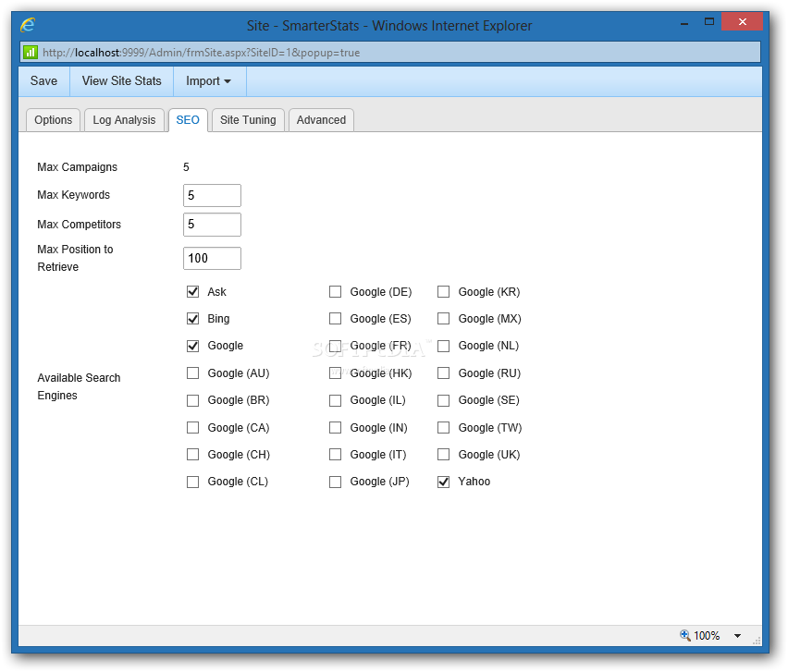Image resolution: width=788 pixels, height=672 pixels.
Task: Switch to the Options tab
Action: [x=54, y=120]
